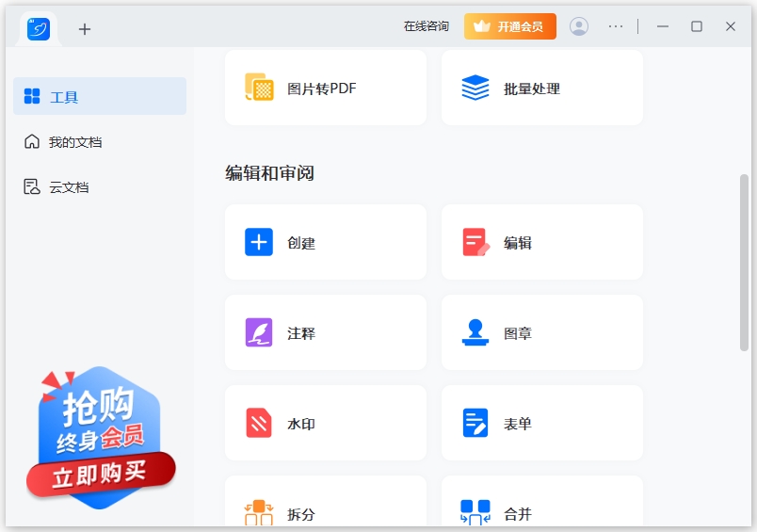Click the home icon beside 我的文档
Screen dimensions: 757x532
pyautogui.click(x=32, y=141)
